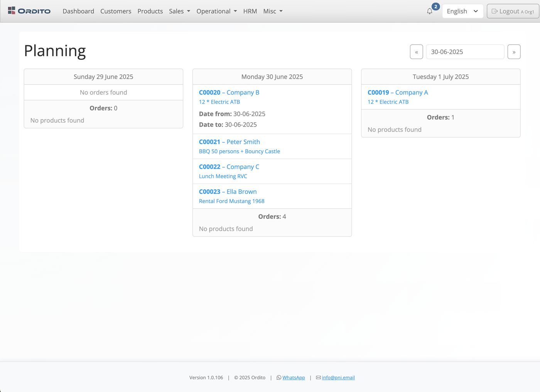The image size is (540, 392).
Task: Click the Ordito logo icon
Action: click(x=12, y=11)
